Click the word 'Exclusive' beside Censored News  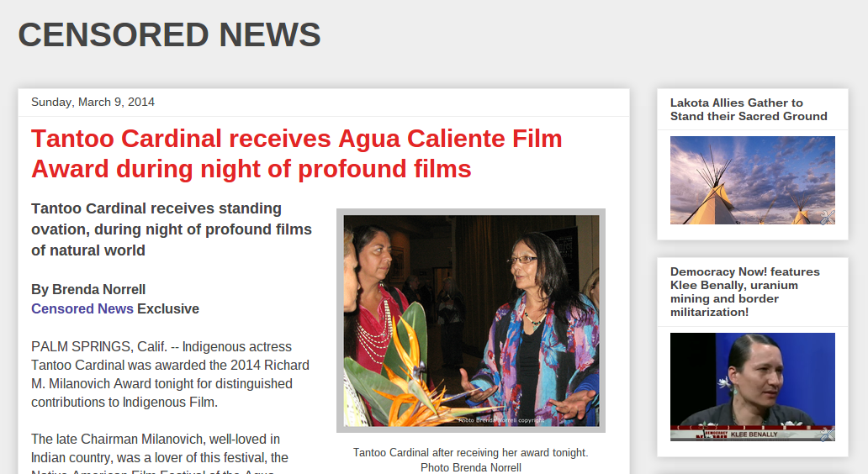click(168, 308)
